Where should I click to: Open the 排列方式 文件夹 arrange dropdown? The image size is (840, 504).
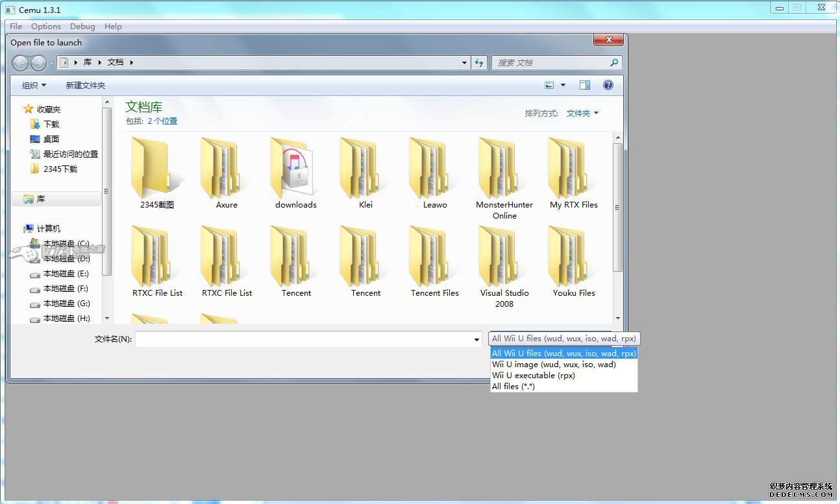[x=582, y=113]
